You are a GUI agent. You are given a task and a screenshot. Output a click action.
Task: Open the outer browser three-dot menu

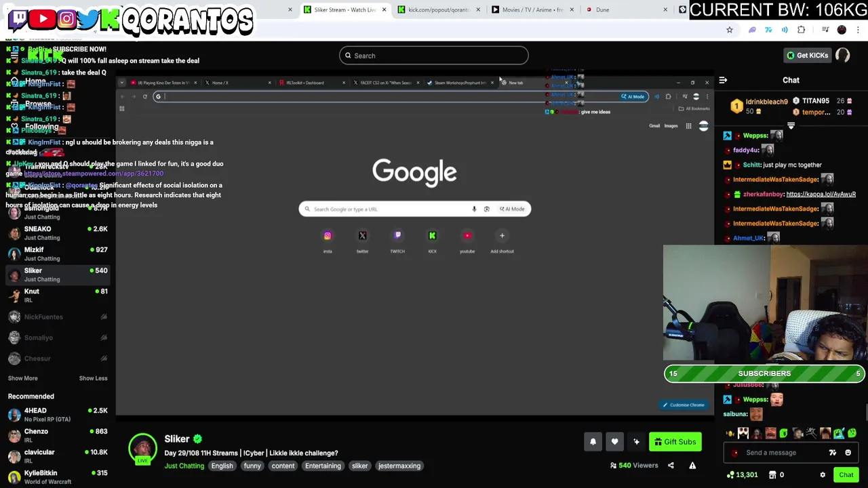pos(859,30)
